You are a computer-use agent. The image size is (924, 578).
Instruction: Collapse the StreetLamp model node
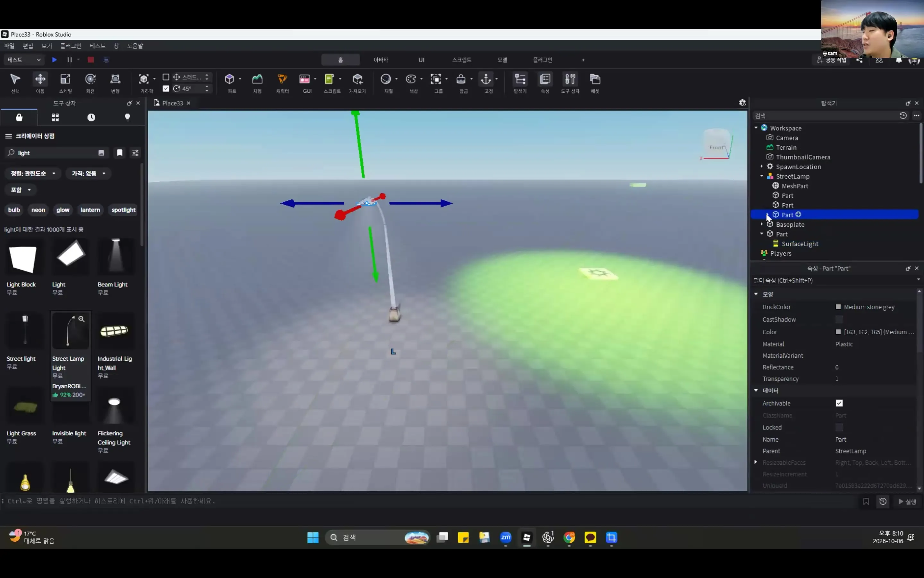[762, 176]
